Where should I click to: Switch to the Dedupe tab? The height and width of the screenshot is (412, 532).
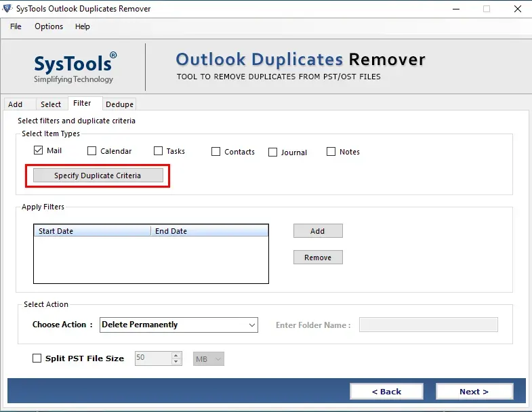[119, 104]
